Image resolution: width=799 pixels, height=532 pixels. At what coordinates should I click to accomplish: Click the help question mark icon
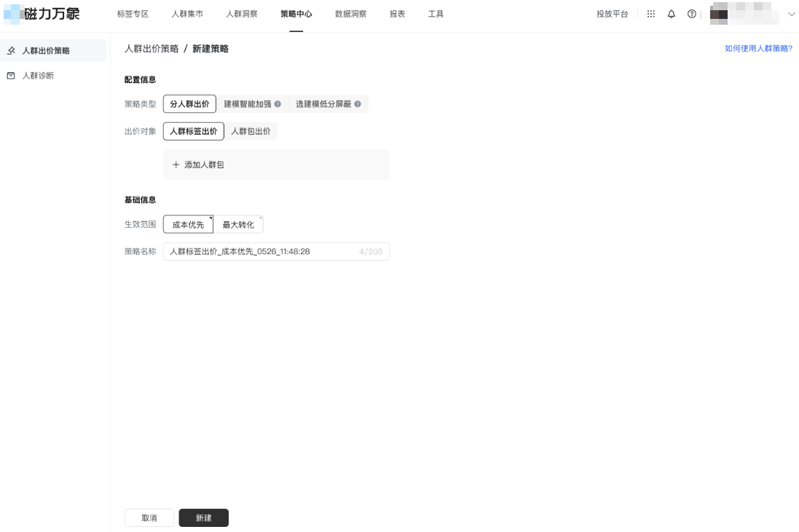click(x=691, y=15)
